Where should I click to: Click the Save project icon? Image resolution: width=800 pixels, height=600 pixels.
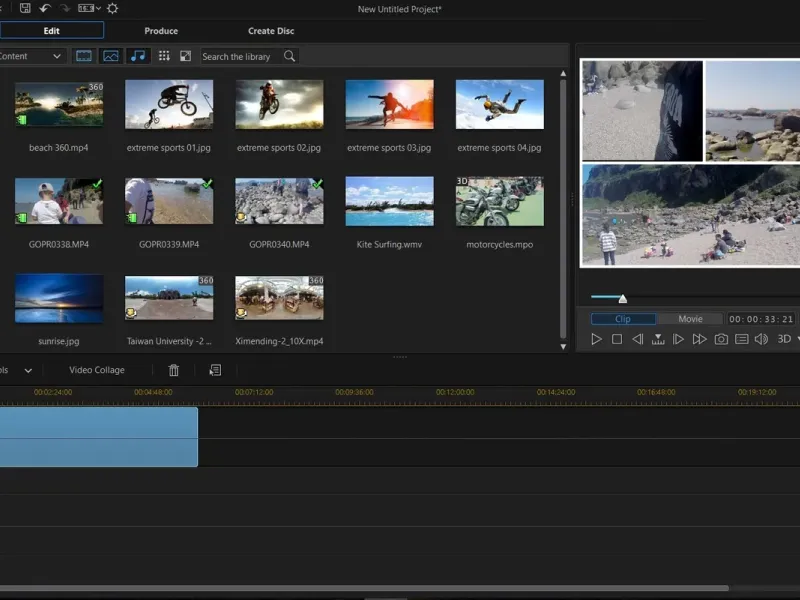pos(25,8)
